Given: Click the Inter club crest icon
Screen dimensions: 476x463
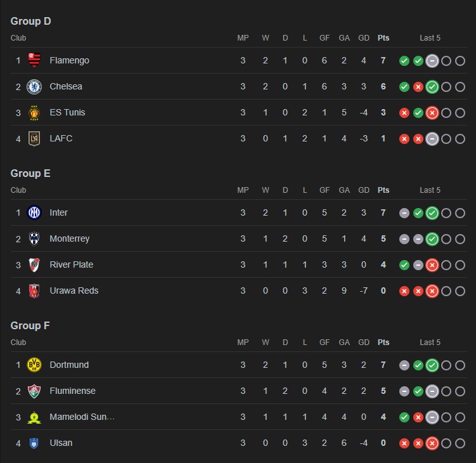Looking at the screenshot, I should click(x=34, y=213).
